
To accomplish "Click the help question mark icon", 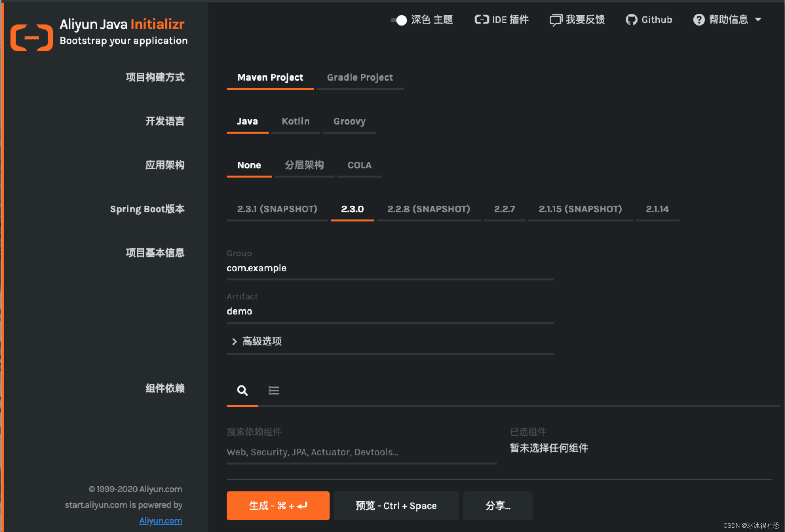I will (x=699, y=20).
